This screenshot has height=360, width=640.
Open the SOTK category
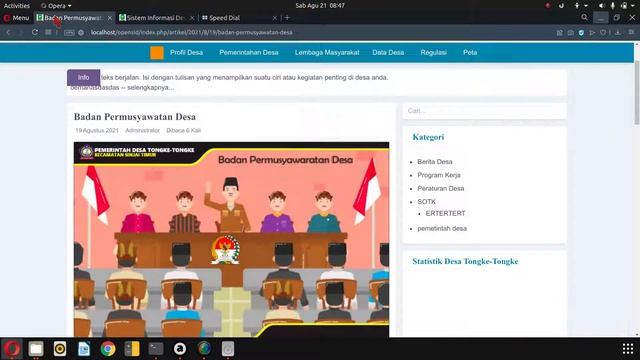click(x=426, y=202)
